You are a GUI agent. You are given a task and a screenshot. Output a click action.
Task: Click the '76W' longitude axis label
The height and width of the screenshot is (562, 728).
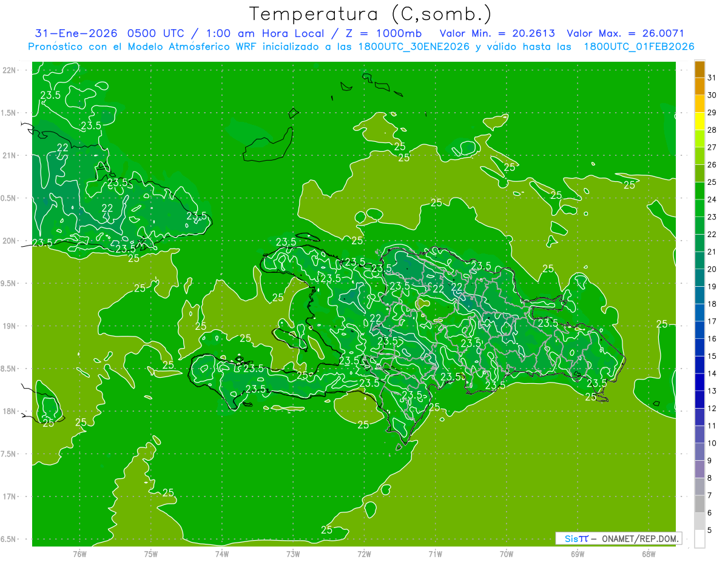pos(79,554)
